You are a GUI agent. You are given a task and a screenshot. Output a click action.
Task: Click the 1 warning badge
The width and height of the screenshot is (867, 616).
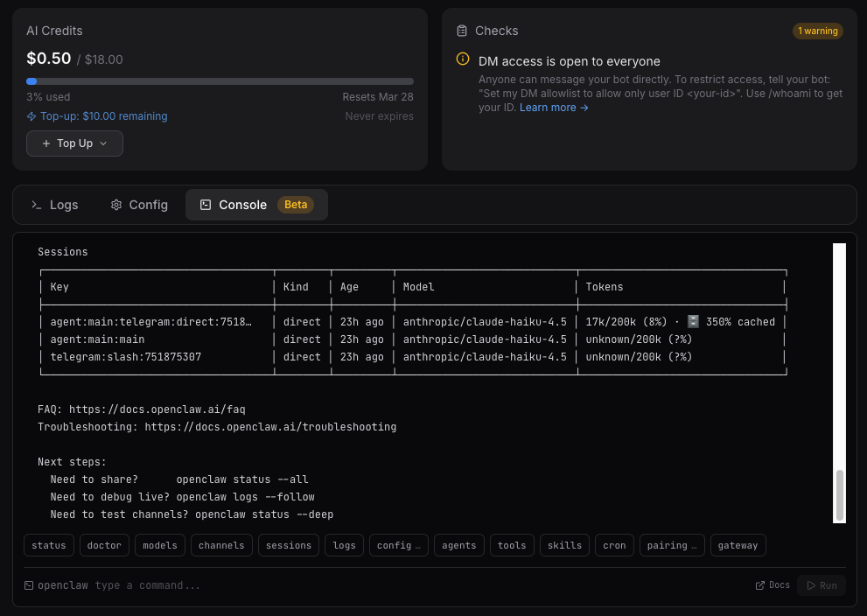click(817, 31)
